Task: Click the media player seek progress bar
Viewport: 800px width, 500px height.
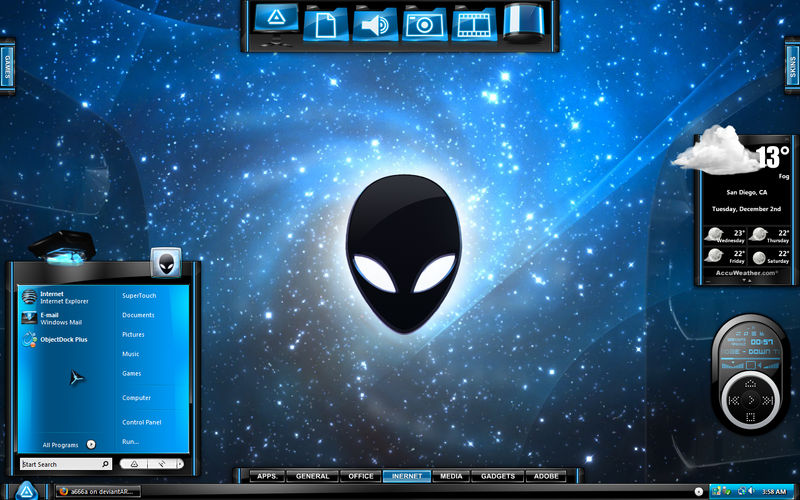Action: [x=750, y=359]
